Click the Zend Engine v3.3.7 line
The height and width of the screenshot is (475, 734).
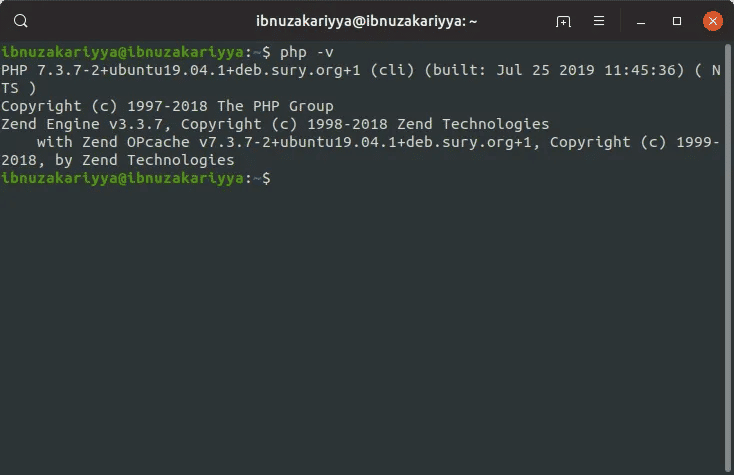pos(275,124)
